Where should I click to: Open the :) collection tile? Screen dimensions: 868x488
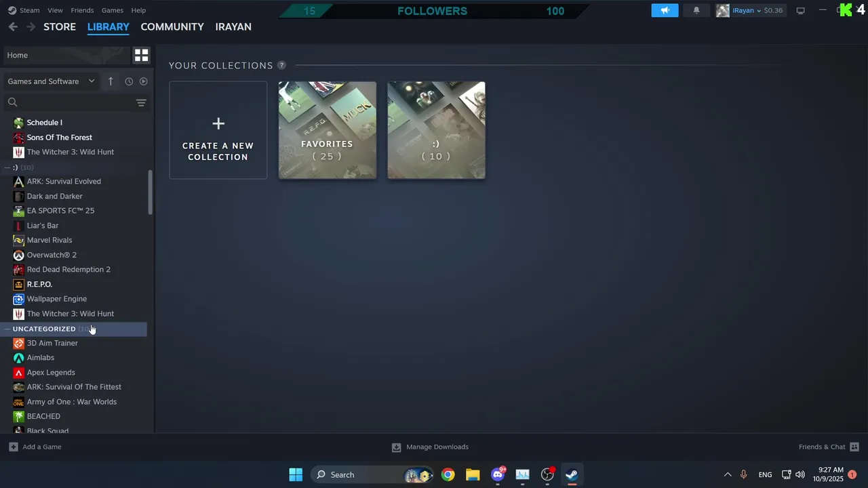(436, 130)
